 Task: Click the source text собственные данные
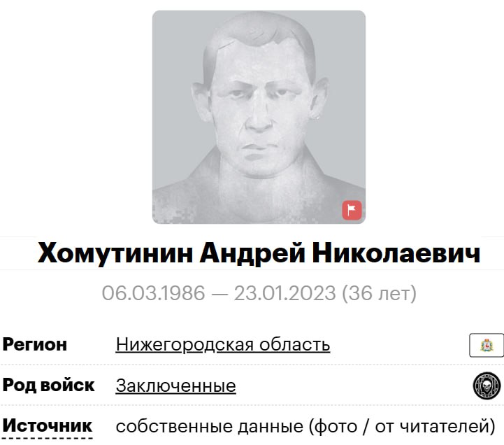tap(210, 426)
